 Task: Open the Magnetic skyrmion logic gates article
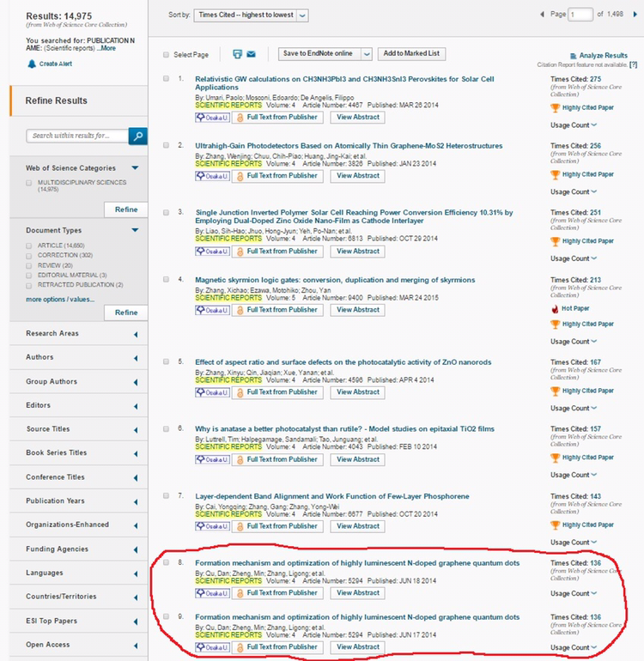click(335, 280)
